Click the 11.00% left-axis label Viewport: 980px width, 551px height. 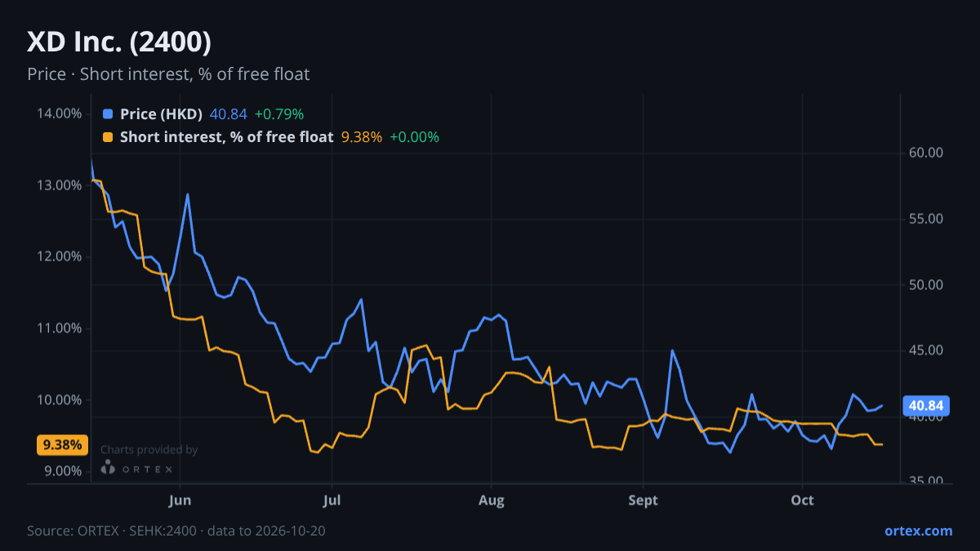click(60, 328)
